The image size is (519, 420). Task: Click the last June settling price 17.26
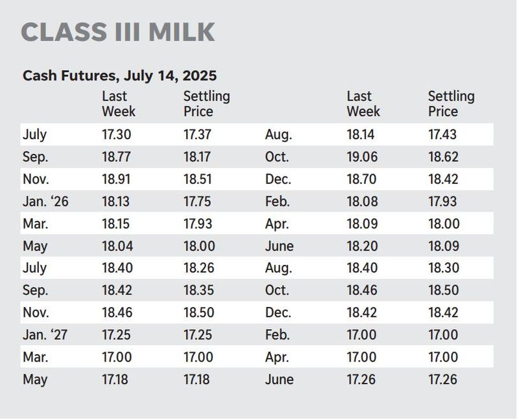443,379
